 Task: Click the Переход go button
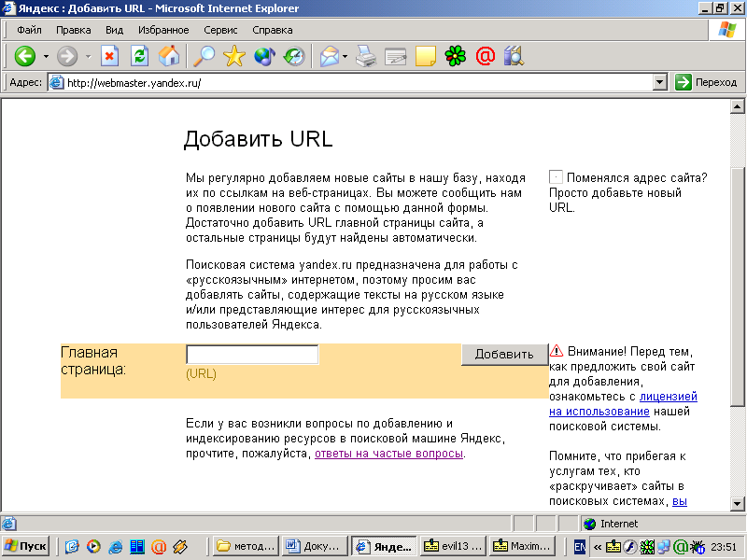pyautogui.click(x=707, y=82)
